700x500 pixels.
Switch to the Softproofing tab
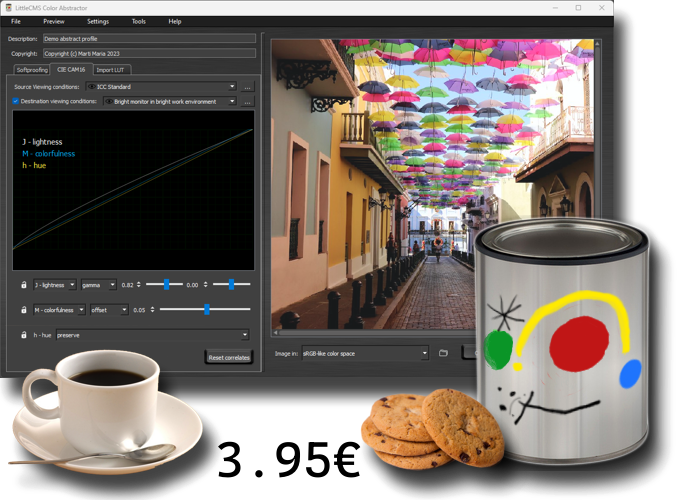(x=32, y=70)
